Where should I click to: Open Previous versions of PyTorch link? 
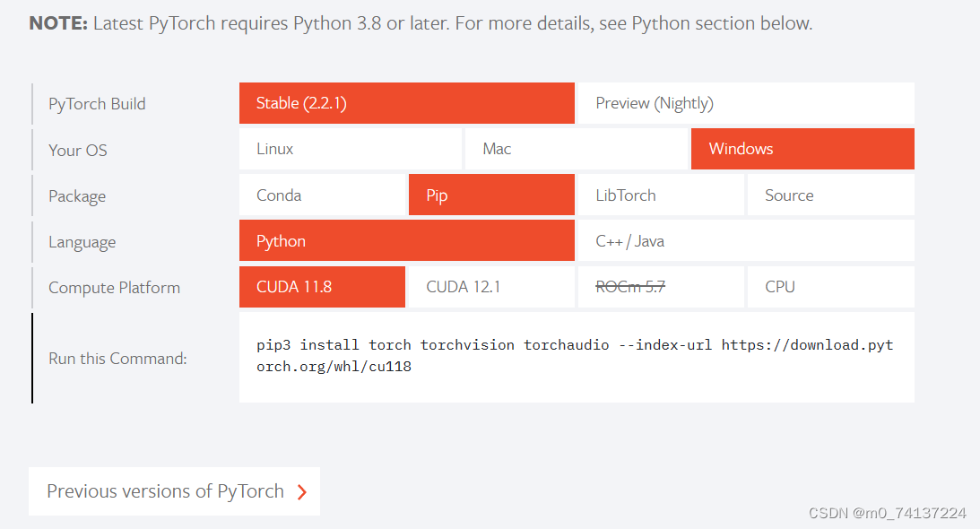click(x=174, y=491)
